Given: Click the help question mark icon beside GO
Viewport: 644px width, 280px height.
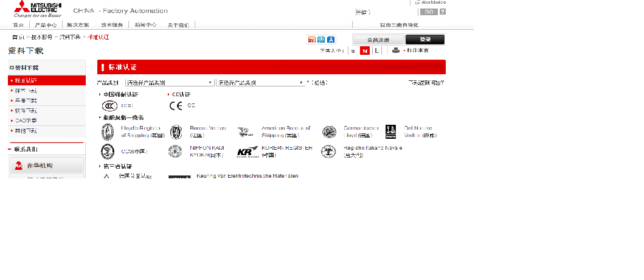Looking at the screenshot, I should pos(442,12).
